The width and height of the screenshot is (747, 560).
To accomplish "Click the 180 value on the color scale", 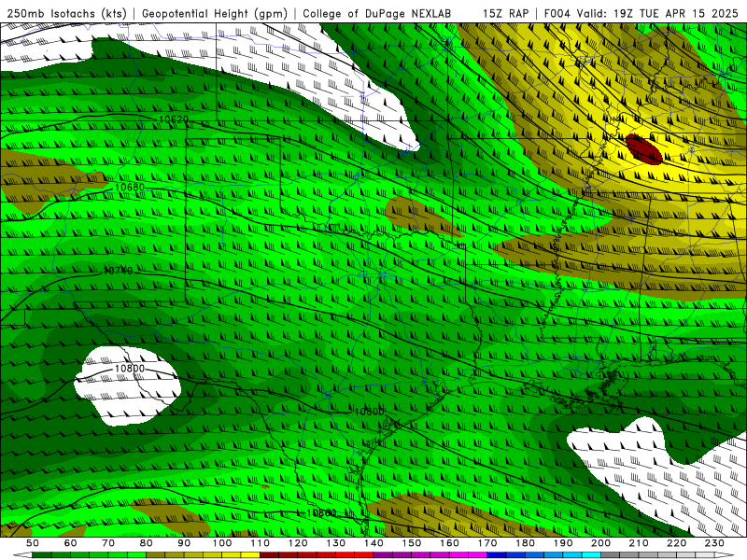I will point(525,543).
